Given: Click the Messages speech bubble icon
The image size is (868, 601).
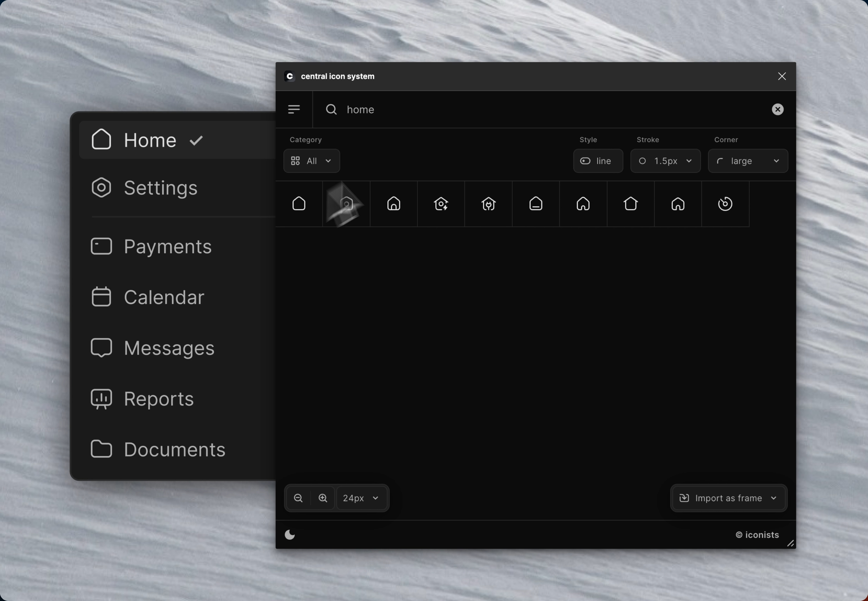Looking at the screenshot, I should 101,347.
